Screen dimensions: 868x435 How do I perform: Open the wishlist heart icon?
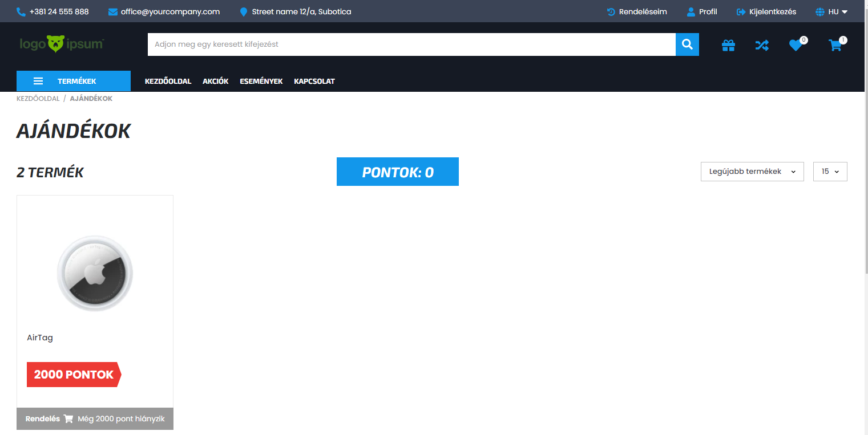point(796,45)
